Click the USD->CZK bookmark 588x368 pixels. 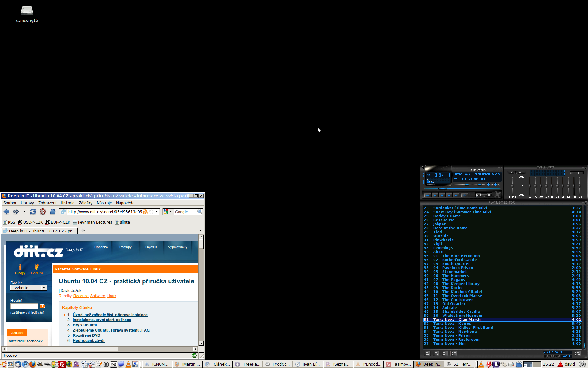30,222
